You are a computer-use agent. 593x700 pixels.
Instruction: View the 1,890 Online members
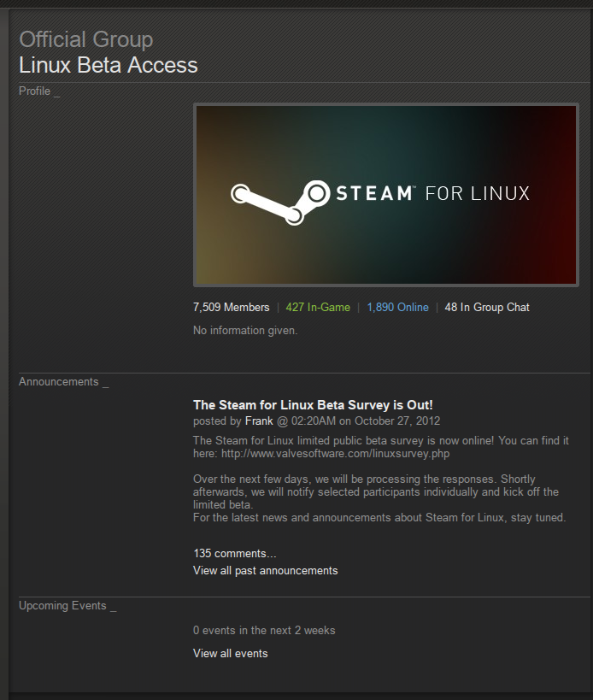(397, 307)
